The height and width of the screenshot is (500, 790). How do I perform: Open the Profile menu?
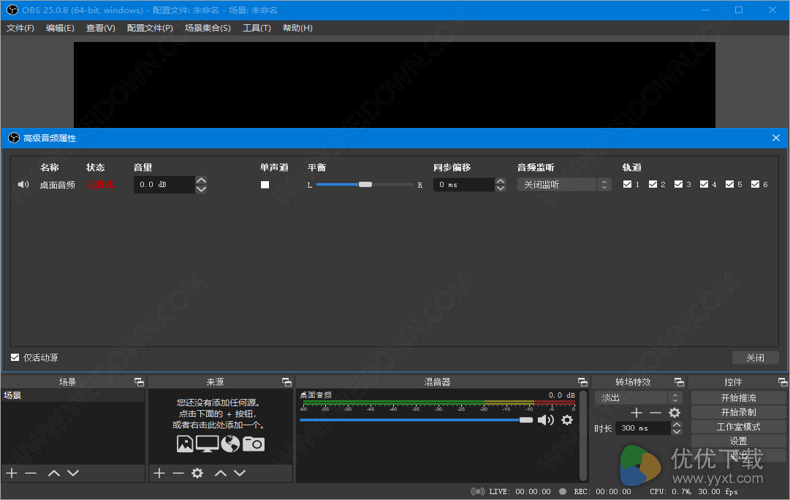point(150,28)
